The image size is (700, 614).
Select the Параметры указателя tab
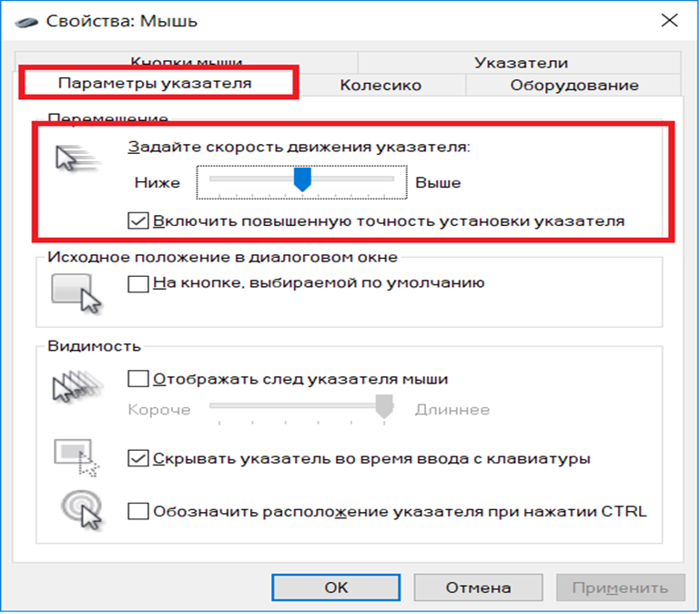[155, 83]
